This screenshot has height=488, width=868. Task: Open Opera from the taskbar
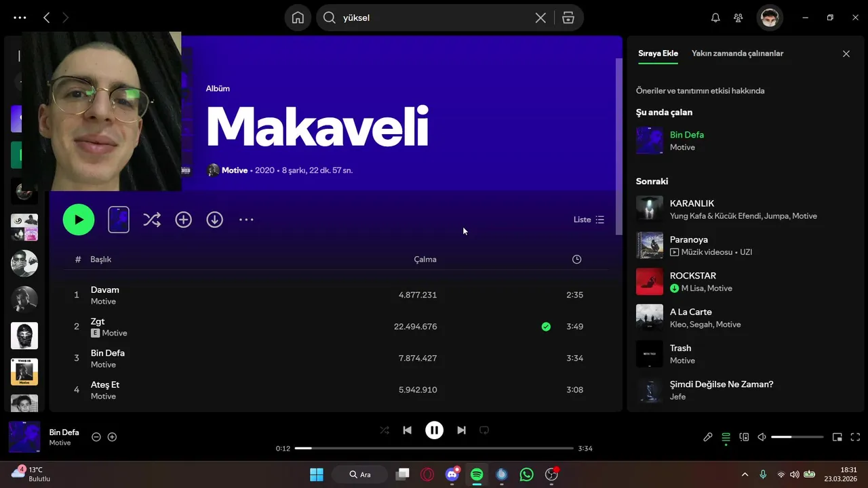pyautogui.click(x=427, y=474)
